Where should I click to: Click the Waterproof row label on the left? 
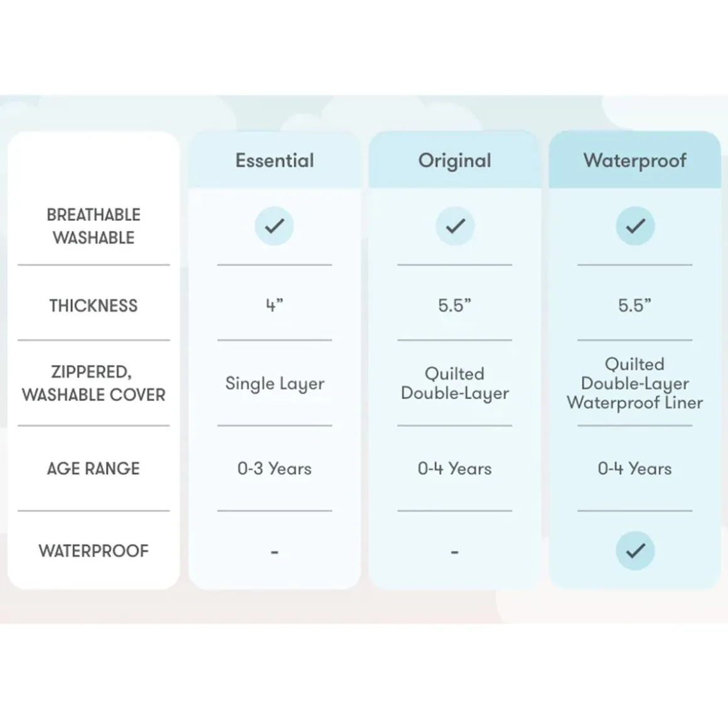coord(94,551)
